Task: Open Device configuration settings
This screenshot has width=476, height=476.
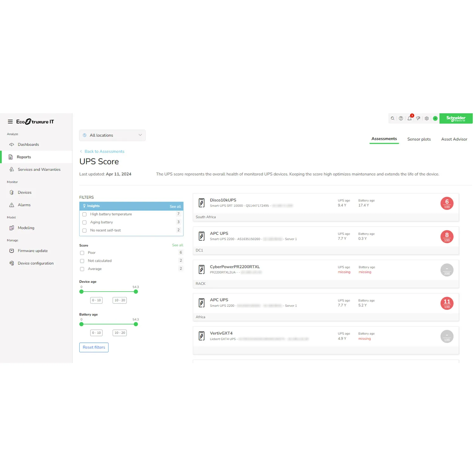Action: (x=35, y=263)
